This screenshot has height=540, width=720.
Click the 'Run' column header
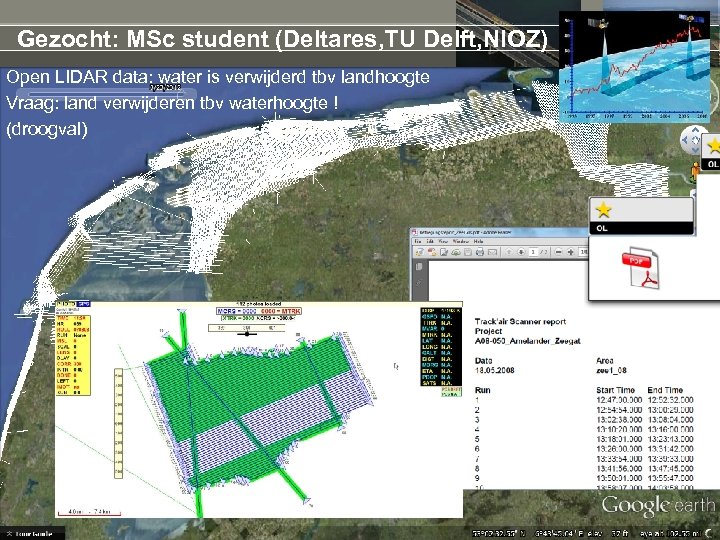click(483, 390)
